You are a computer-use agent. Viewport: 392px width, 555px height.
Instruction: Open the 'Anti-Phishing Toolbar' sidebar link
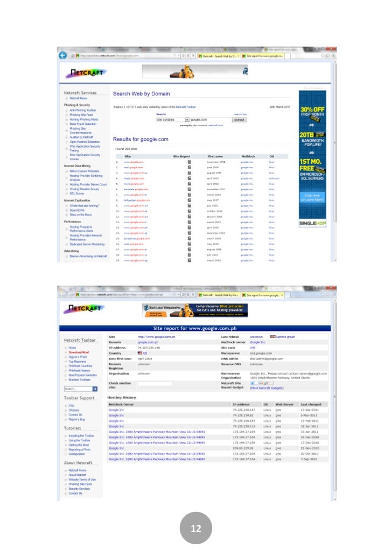(82, 110)
